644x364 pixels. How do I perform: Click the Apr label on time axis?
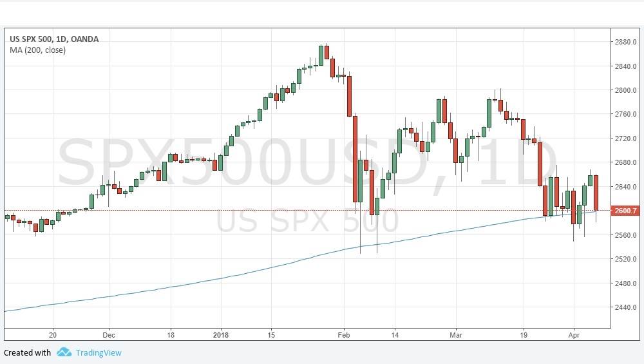(x=573, y=335)
